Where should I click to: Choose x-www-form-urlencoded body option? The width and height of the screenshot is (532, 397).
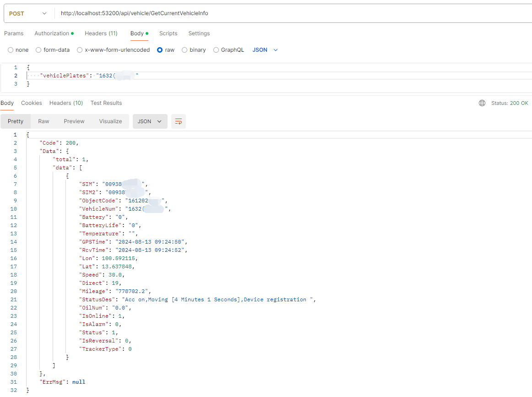(x=79, y=50)
